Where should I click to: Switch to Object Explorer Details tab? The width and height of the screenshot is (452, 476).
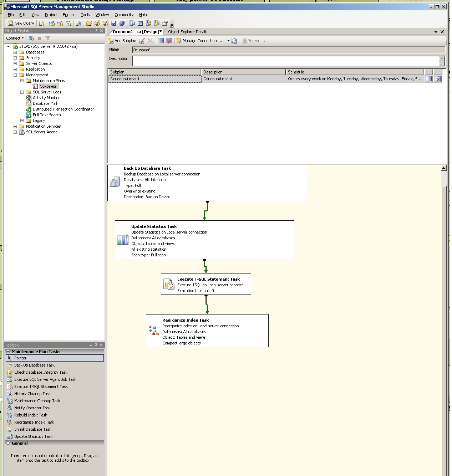(188, 32)
